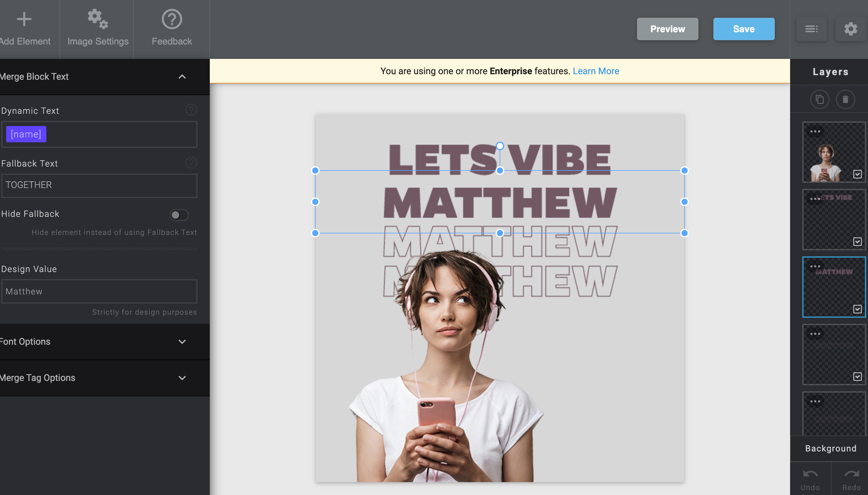Open the Feedback question-mark icon
This screenshot has width=868, height=495.
[172, 19]
